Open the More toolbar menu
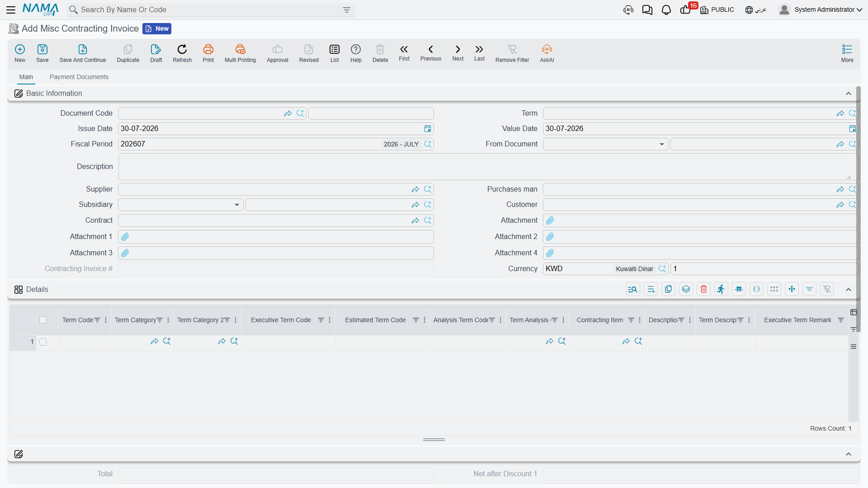 847,53
